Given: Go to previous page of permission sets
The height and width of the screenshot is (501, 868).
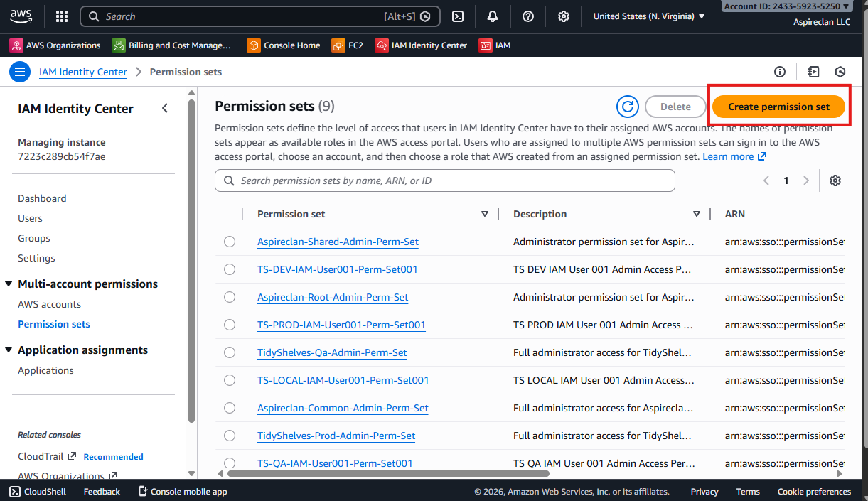Looking at the screenshot, I should tap(766, 181).
